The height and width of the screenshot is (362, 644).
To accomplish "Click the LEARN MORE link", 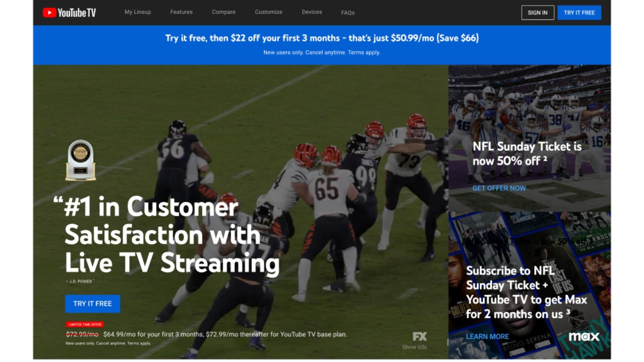I will (487, 337).
